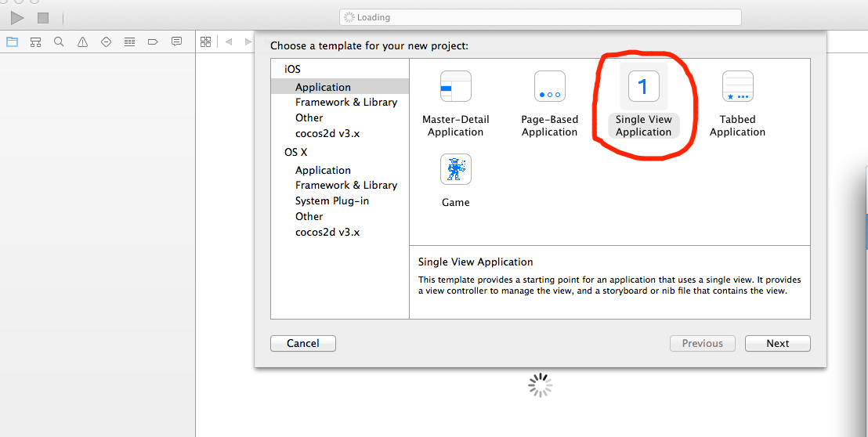Select the Master-Detail Application template icon
The image size is (868, 437).
(x=456, y=86)
